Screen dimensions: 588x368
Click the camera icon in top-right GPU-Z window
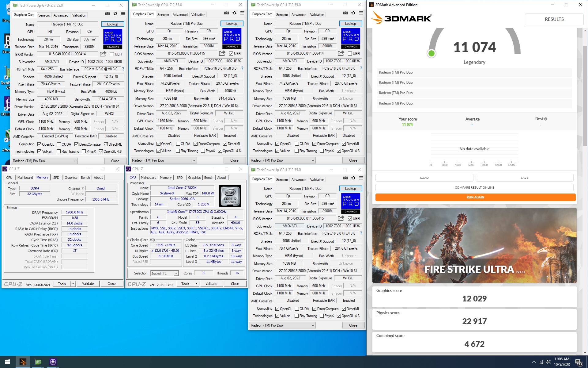coord(345,13)
